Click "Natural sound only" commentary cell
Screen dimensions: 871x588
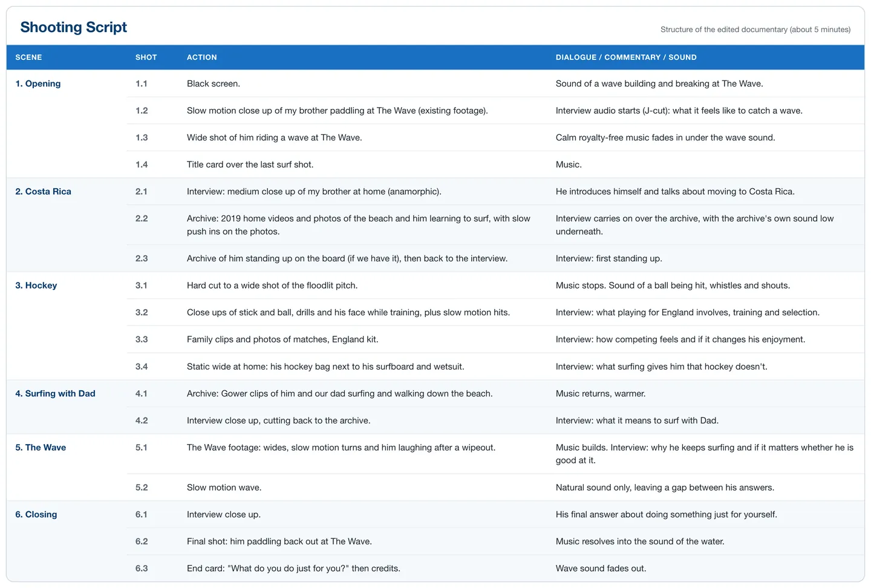pos(665,488)
